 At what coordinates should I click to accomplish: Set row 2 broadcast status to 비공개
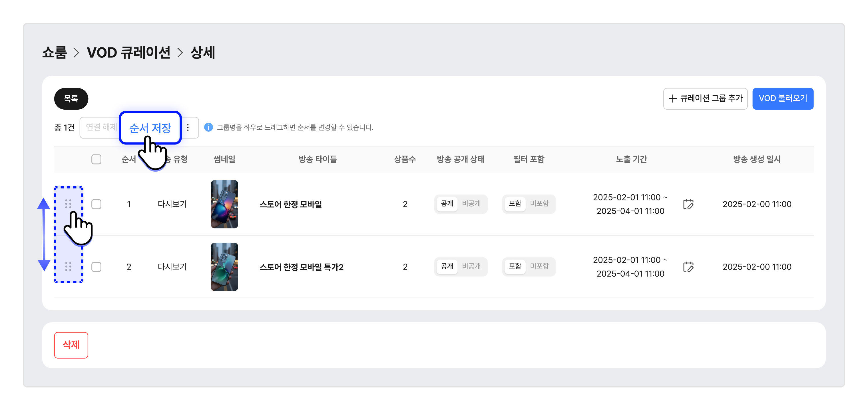[471, 266]
